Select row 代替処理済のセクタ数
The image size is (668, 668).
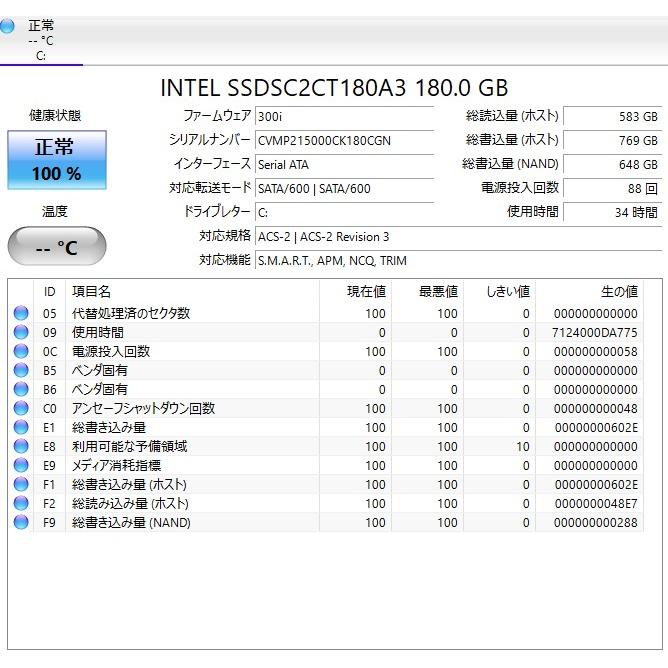pos(325,313)
